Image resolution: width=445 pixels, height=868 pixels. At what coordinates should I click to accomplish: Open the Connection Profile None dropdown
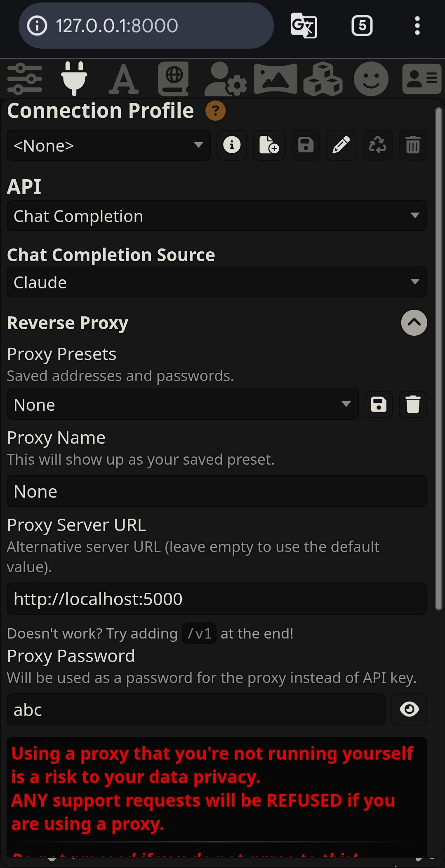point(108,145)
